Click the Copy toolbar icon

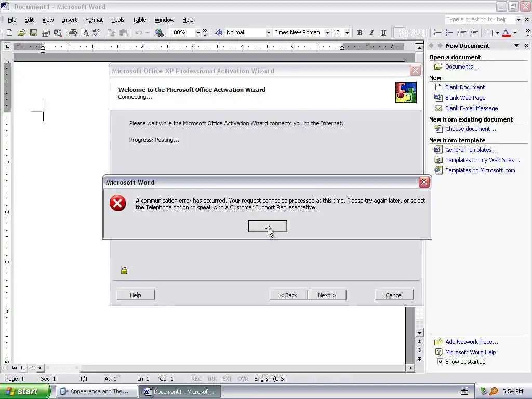pyautogui.click(x=111, y=33)
